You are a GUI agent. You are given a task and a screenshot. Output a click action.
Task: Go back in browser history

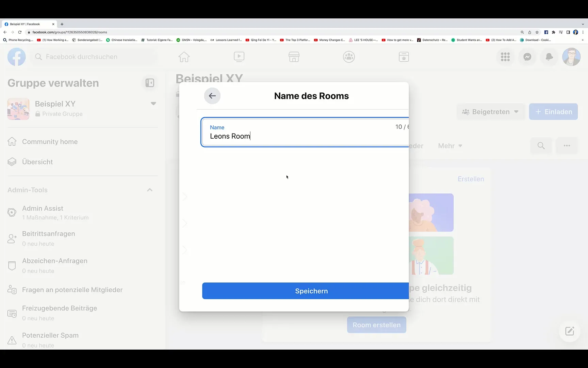[5, 32]
